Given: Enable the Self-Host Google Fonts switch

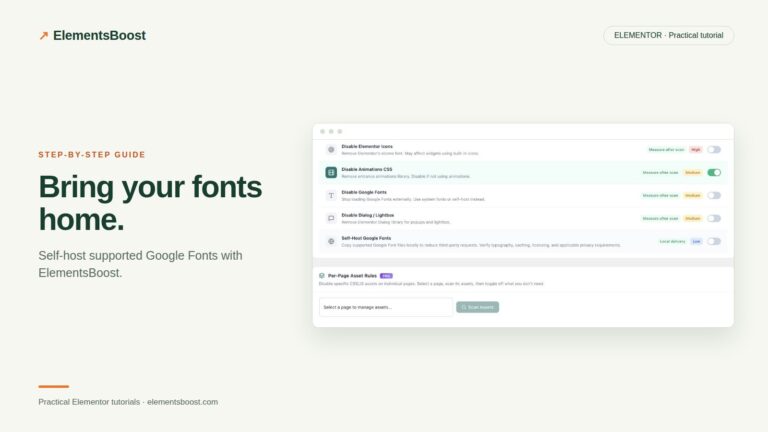Looking at the screenshot, I should (x=714, y=241).
